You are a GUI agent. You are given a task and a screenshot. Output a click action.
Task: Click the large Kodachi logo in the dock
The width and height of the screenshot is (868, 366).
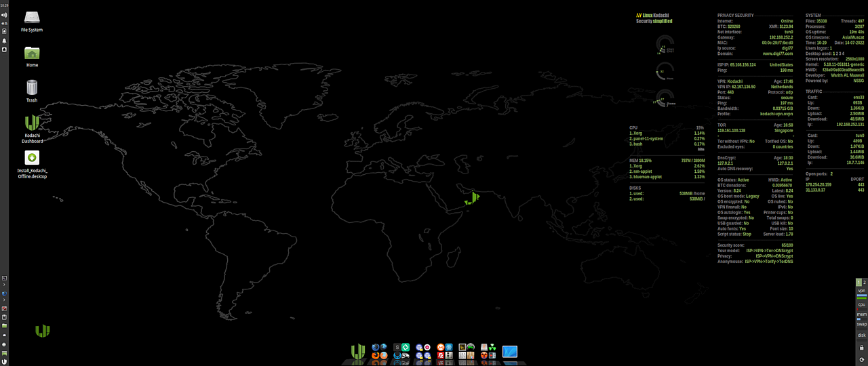(x=358, y=352)
